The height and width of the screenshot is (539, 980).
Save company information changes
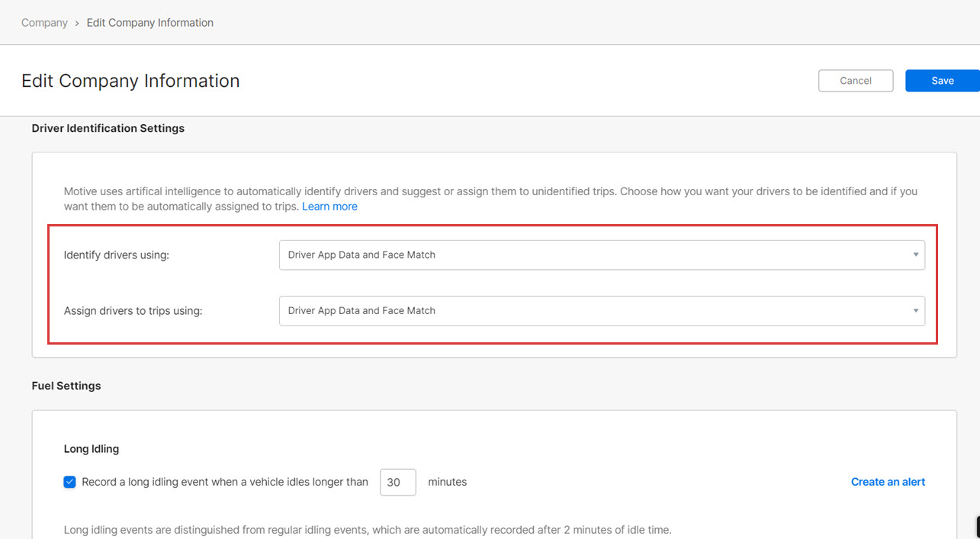943,81
